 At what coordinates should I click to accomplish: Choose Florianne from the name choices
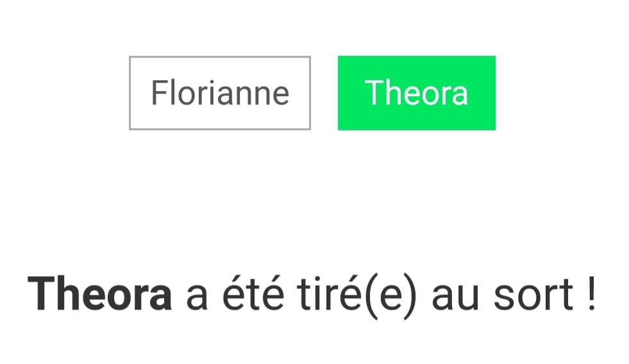click(220, 94)
